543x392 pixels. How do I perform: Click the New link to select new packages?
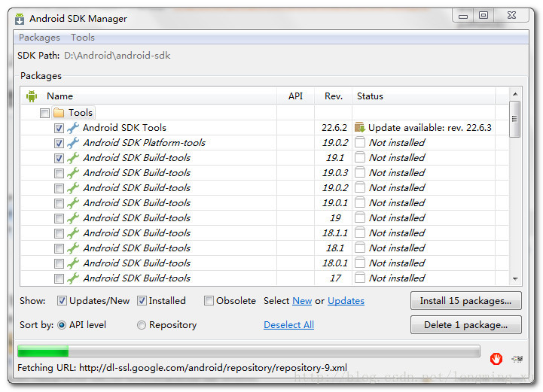(302, 301)
